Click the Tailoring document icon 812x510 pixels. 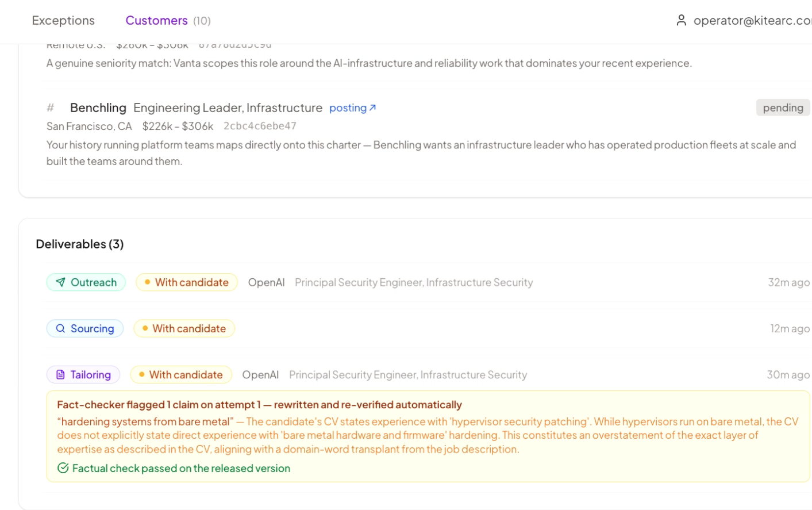tap(60, 375)
